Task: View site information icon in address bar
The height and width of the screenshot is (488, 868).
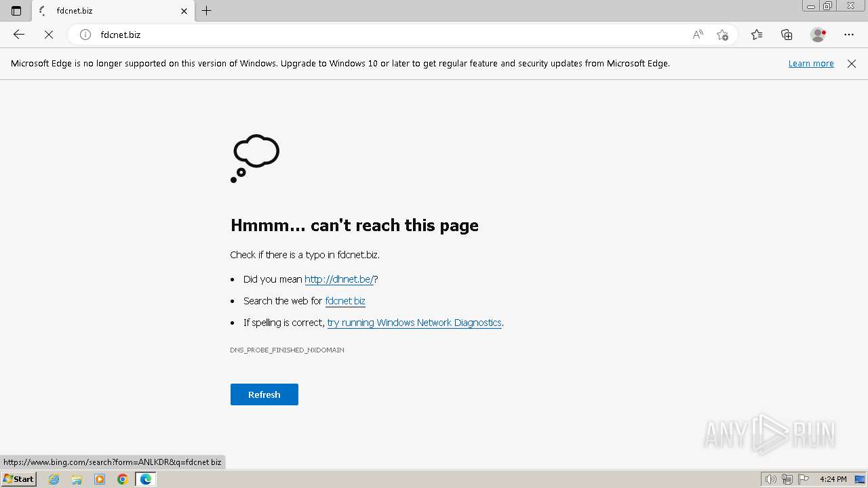Action: [85, 35]
